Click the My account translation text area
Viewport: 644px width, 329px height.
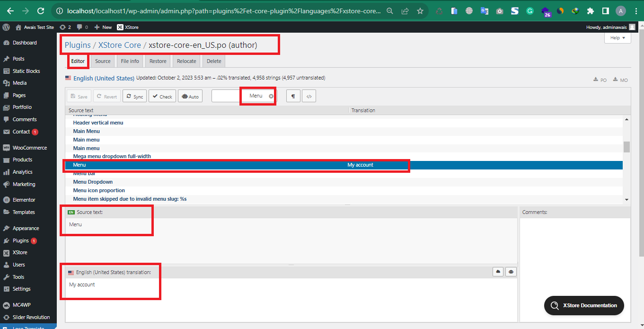[x=291, y=299]
